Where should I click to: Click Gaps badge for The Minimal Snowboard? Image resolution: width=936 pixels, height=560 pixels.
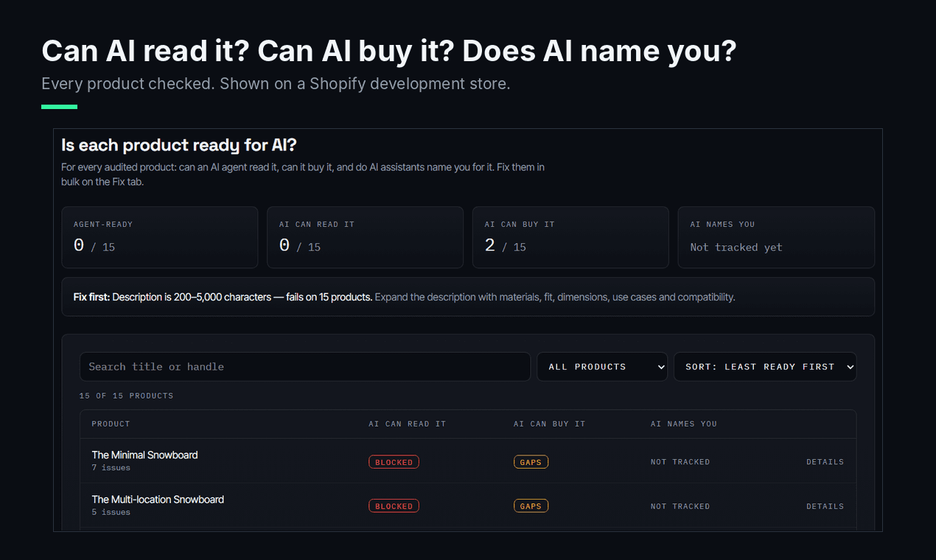tap(531, 462)
